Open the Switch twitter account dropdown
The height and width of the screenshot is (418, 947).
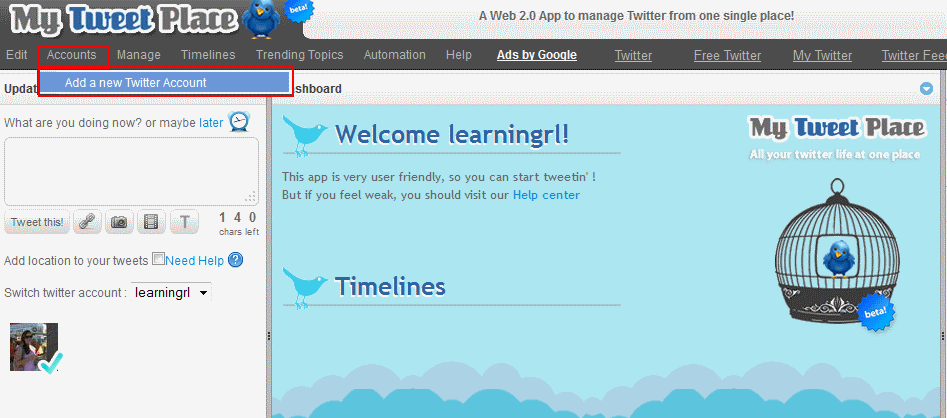(x=171, y=293)
